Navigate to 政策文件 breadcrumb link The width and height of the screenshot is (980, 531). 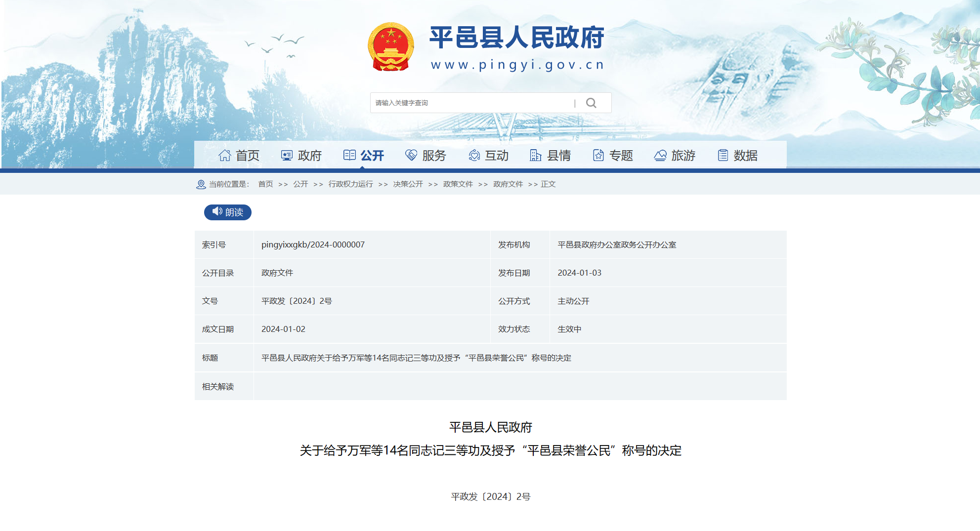click(x=458, y=184)
